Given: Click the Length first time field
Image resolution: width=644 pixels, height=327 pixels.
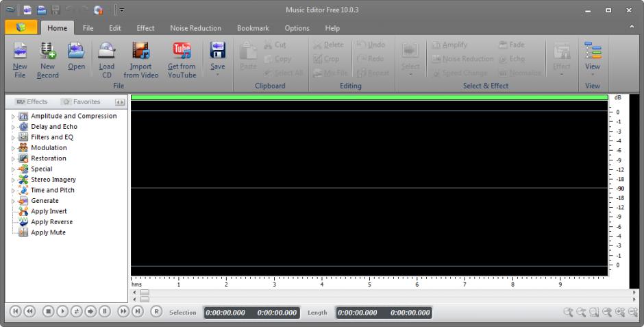Looking at the screenshot, I should tap(357, 313).
